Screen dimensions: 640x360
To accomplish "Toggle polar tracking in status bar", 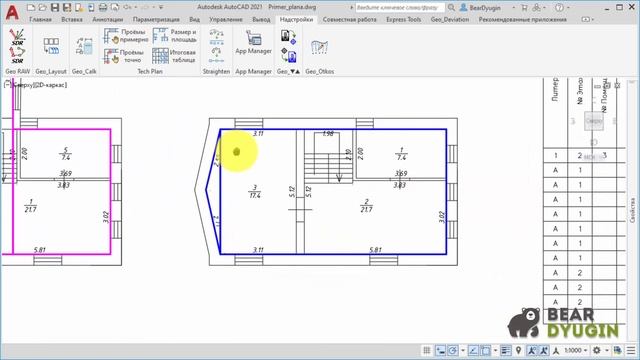I will pos(453,351).
